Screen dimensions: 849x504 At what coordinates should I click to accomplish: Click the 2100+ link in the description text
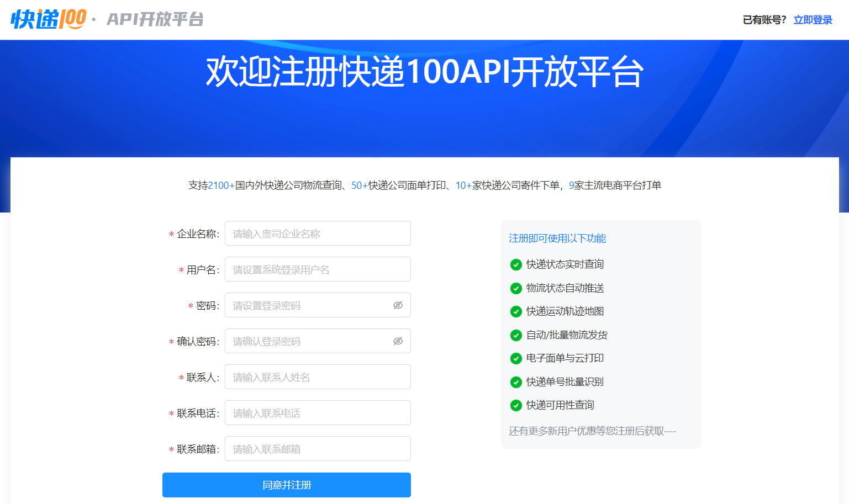[220, 185]
